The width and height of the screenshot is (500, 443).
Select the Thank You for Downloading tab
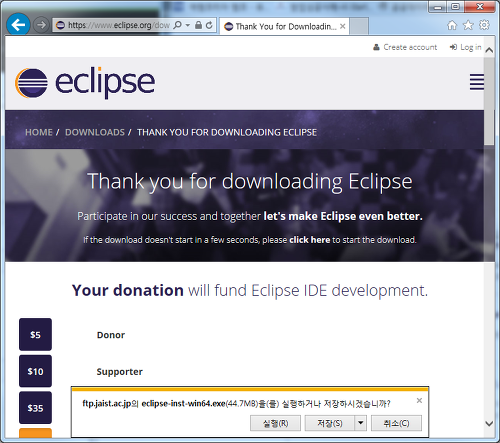point(284,26)
